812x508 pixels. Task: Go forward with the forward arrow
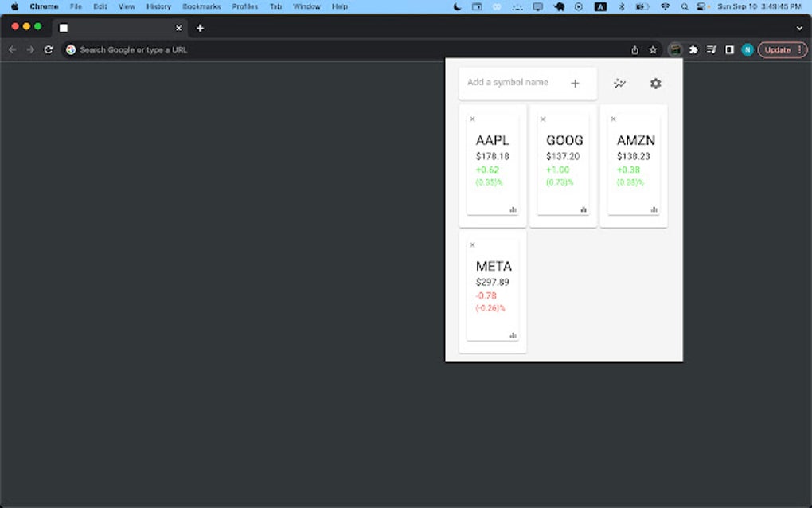[x=30, y=49]
